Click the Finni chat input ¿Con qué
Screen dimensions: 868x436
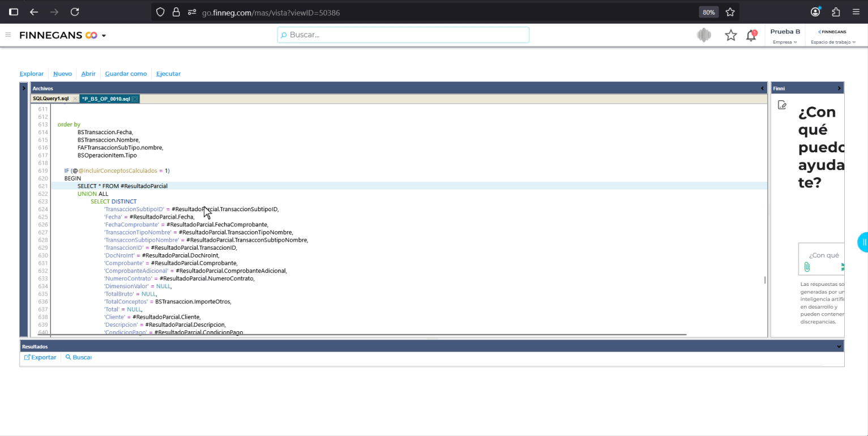pos(824,255)
